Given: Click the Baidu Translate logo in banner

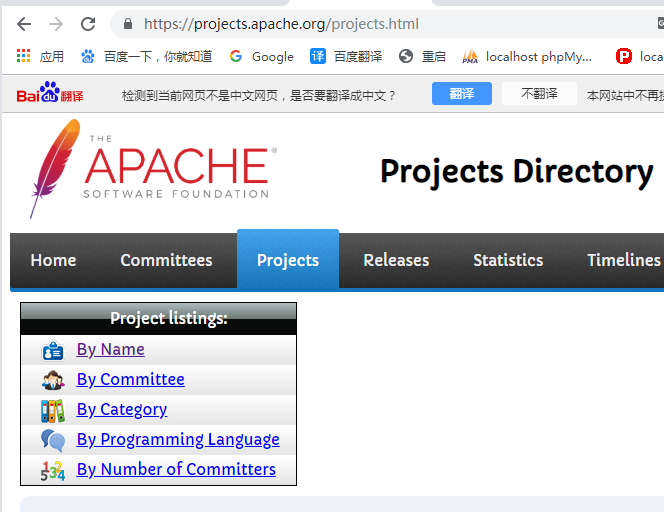Looking at the screenshot, I should pos(50,92).
